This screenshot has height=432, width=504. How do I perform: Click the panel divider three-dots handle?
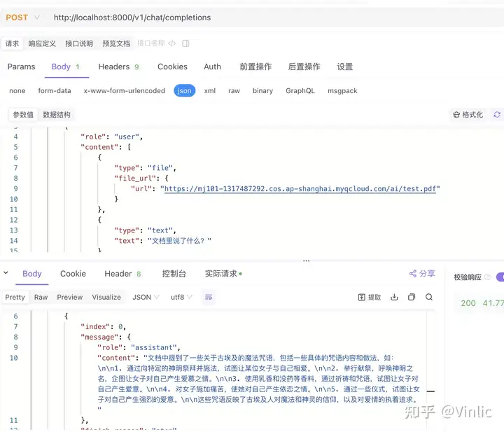(x=307, y=260)
